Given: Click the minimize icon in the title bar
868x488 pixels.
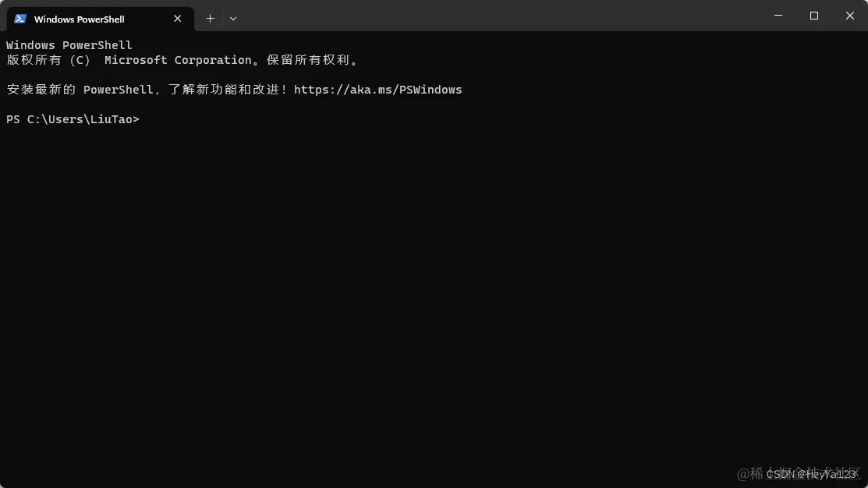Looking at the screenshot, I should 778,16.
